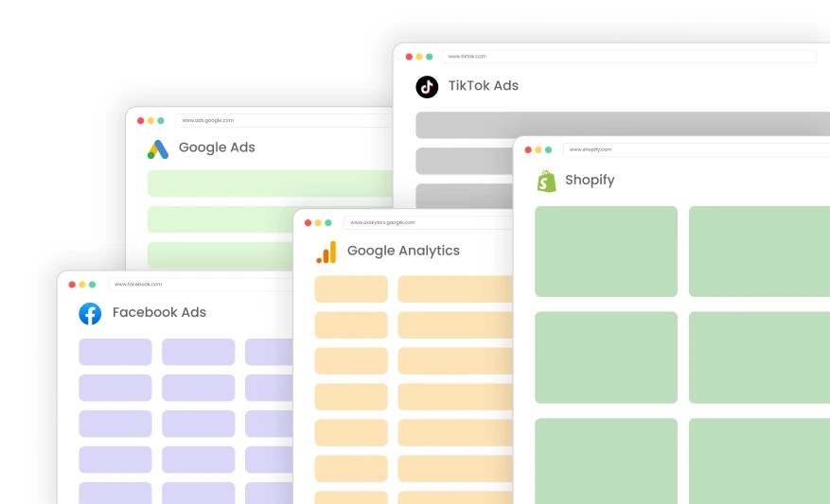The height and width of the screenshot is (504, 830).
Task: Click the Facebook logo icon
Action: (x=90, y=314)
